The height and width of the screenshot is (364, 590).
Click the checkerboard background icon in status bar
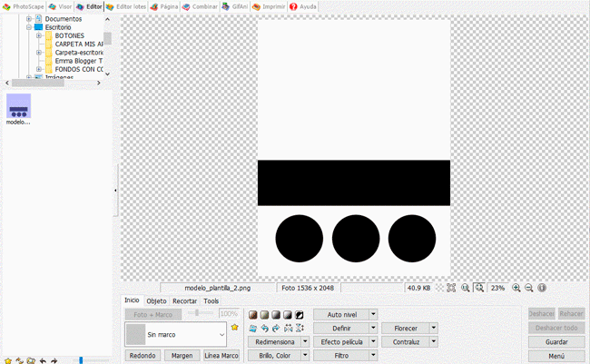[x=439, y=288]
